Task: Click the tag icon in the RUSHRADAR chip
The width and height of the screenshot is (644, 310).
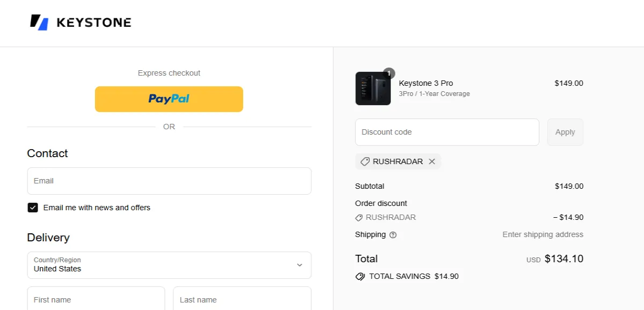Action: (x=365, y=161)
